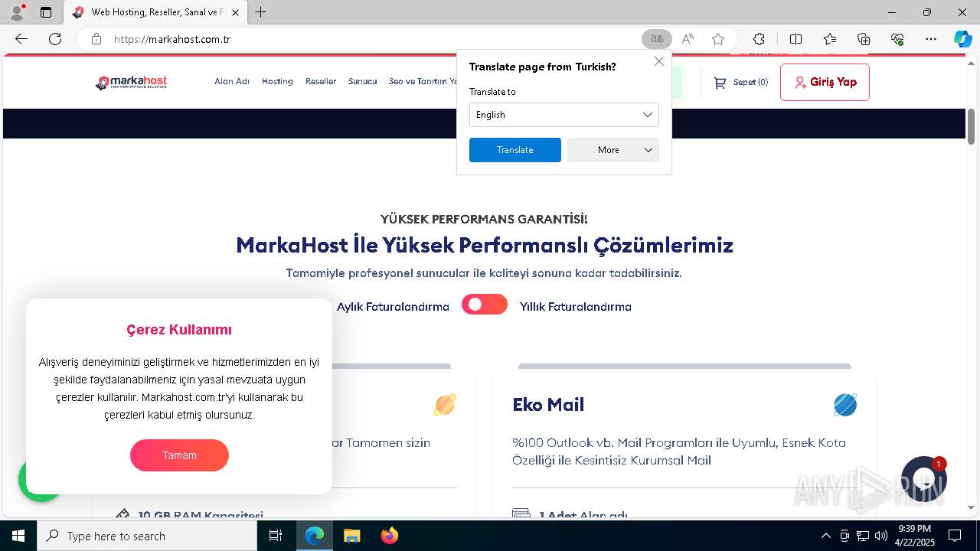Open Copilot sidebar icon
Image resolution: width=980 pixels, height=551 pixels.
click(x=962, y=39)
